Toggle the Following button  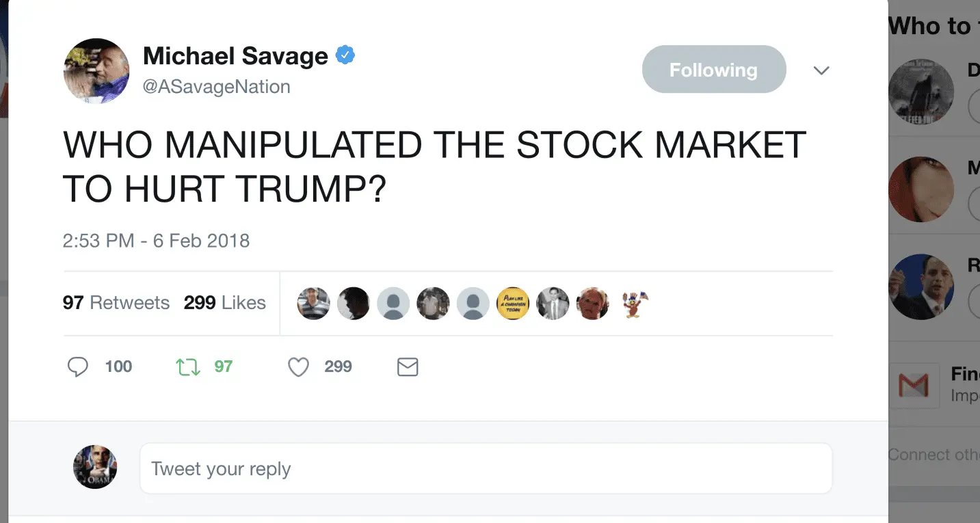pyautogui.click(x=713, y=70)
